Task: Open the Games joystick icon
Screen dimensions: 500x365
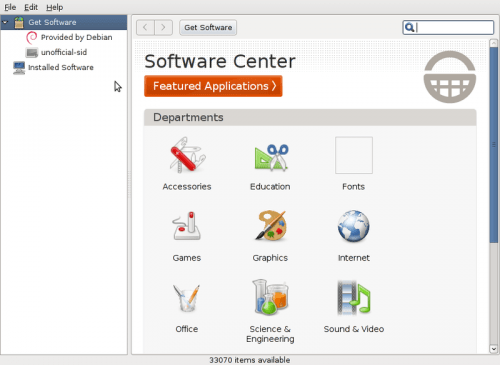Action: click(x=187, y=226)
